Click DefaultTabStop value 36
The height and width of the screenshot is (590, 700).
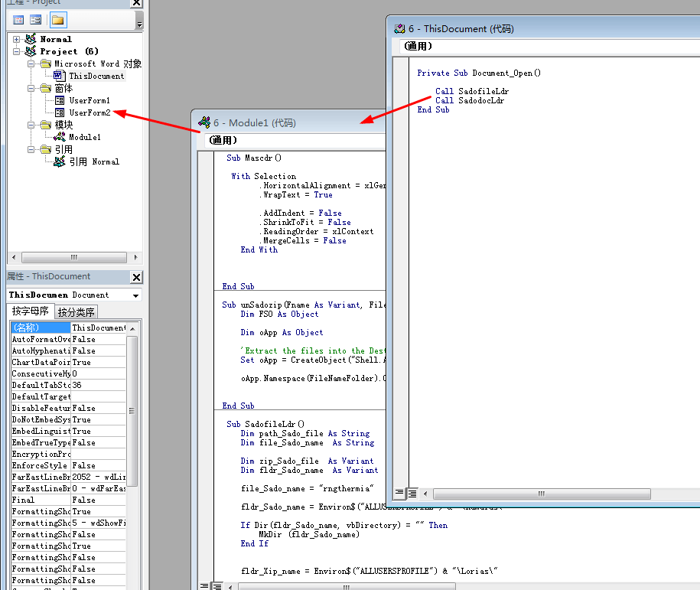99,385
